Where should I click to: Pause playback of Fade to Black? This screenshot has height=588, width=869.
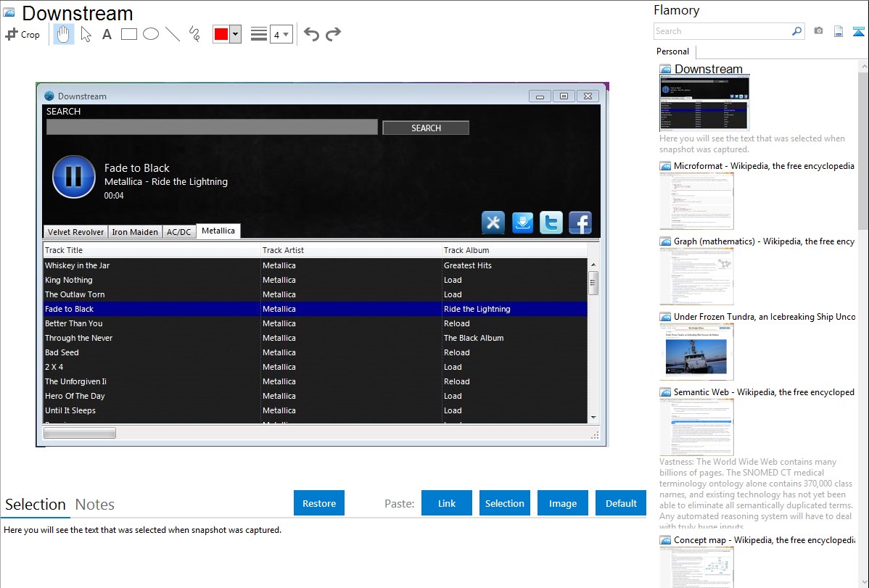coord(74,177)
